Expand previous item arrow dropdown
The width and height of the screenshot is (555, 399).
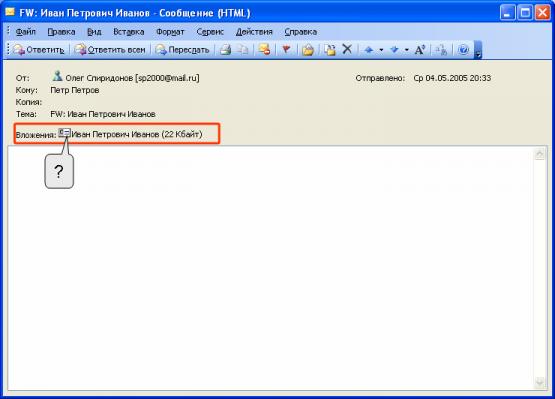click(381, 50)
